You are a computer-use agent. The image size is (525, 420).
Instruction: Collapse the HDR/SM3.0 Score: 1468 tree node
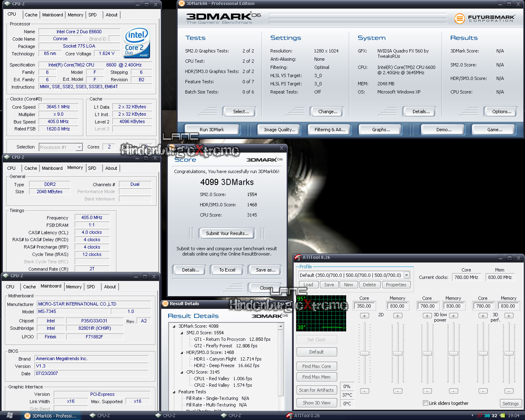tap(182, 353)
